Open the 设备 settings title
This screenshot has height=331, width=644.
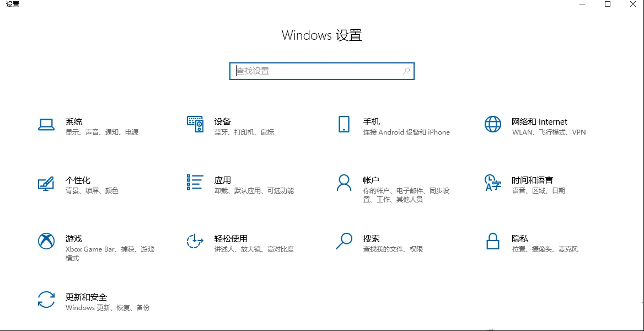click(223, 122)
